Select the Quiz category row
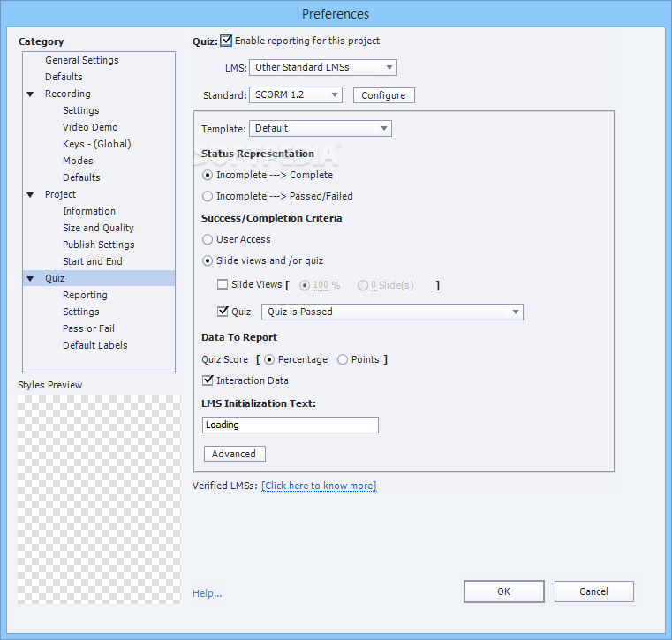The height and width of the screenshot is (640, 672). tap(99, 278)
